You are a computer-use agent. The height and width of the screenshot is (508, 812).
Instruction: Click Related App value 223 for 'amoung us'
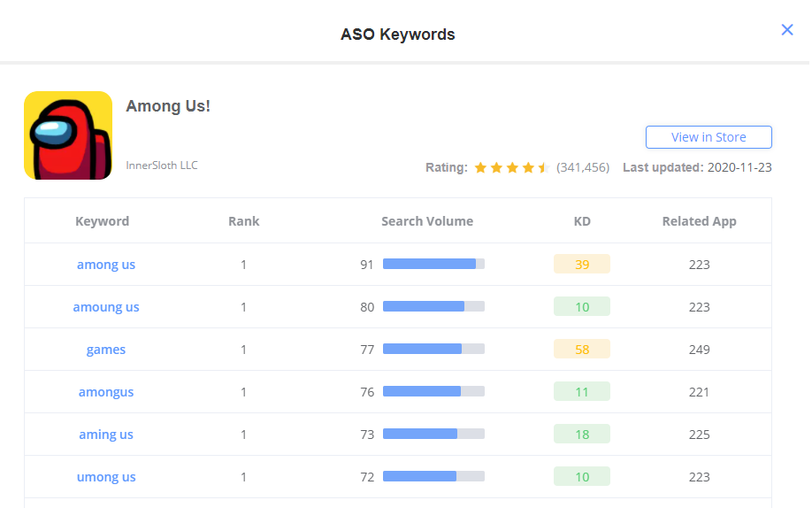point(699,307)
